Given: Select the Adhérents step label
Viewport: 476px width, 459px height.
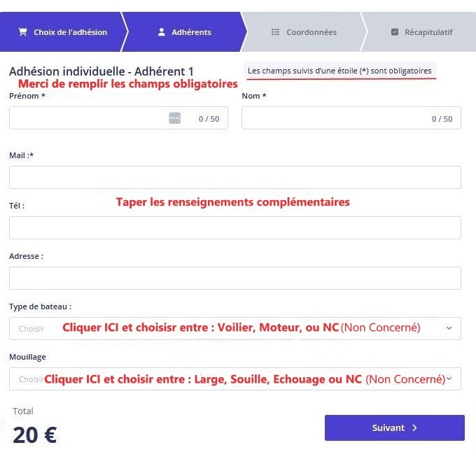Looking at the screenshot, I should coord(192,32).
